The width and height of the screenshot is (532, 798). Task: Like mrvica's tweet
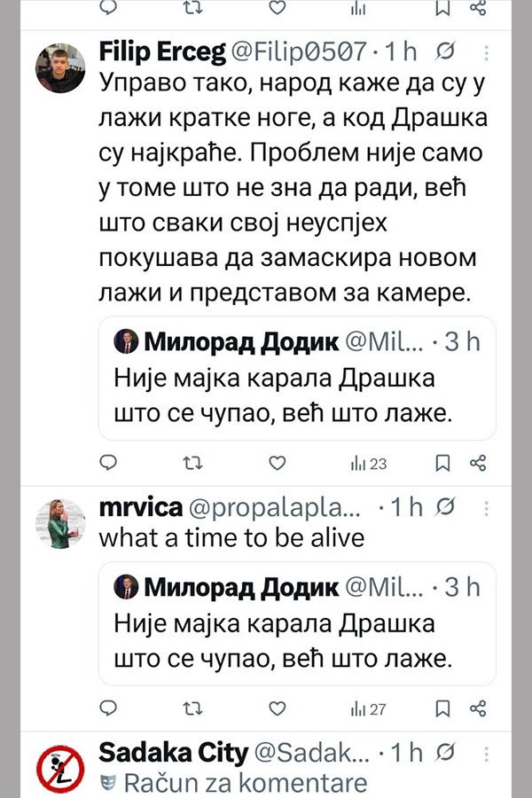click(x=278, y=708)
